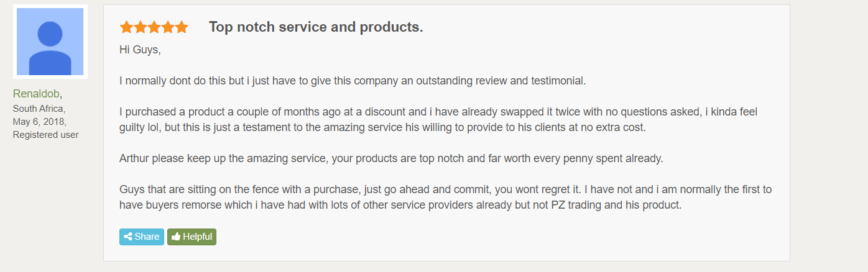Select the fourth orange rating star
Viewport: 868px width, 272px height.
pyautogui.click(x=167, y=27)
